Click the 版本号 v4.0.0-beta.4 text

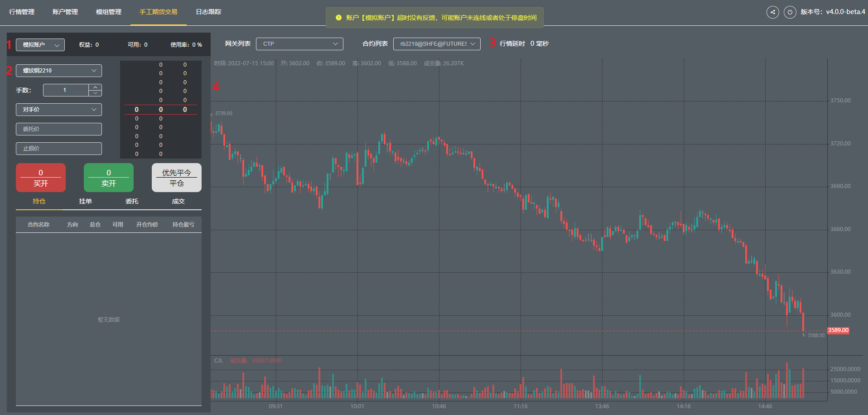tap(833, 12)
